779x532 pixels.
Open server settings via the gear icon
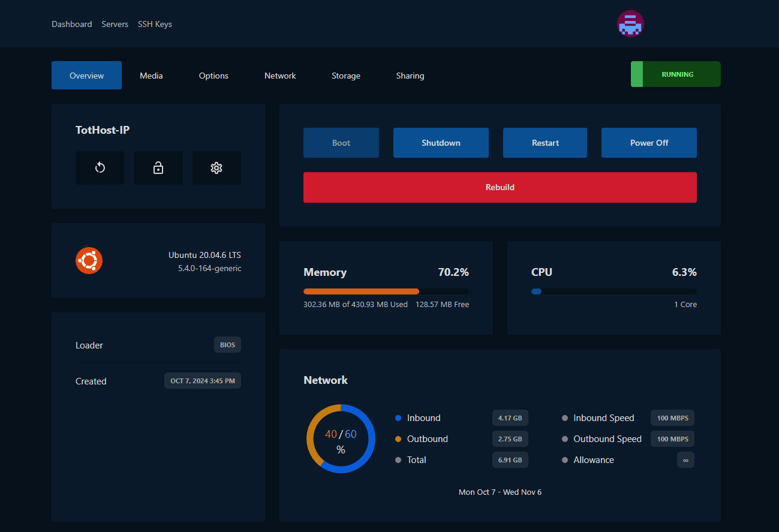point(216,168)
